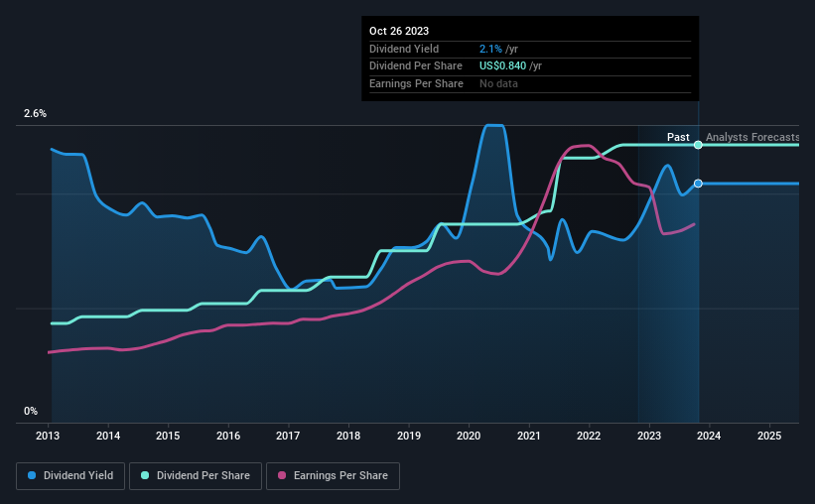This screenshot has width=815, height=504.
Task: Click the 2020 x-axis label
Action: tap(469, 436)
